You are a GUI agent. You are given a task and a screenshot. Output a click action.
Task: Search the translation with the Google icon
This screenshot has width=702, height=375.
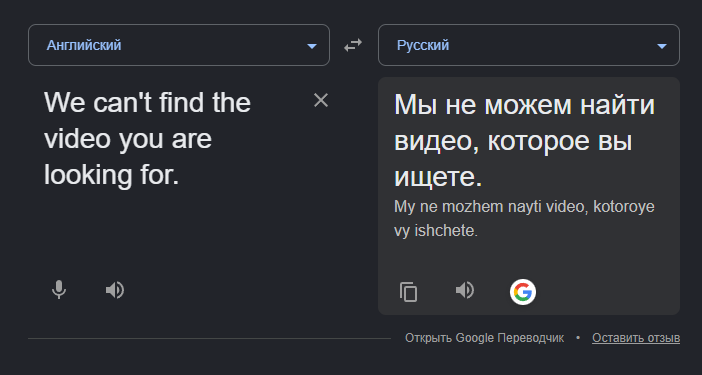click(x=523, y=292)
